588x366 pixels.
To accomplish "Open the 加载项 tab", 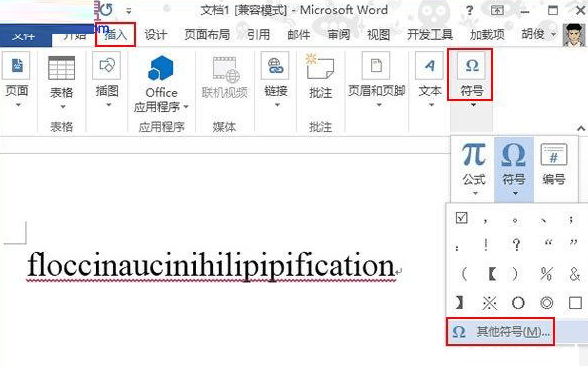I will [x=487, y=35].
